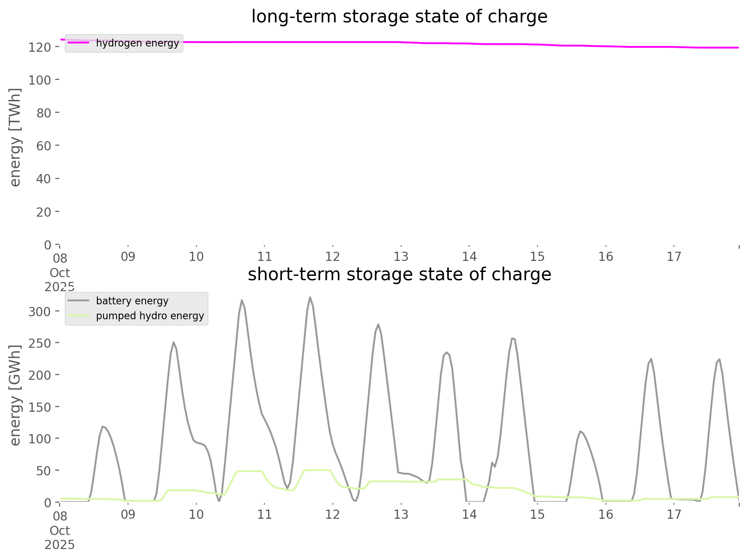
Task: Click date tick 13 under long-term chart
Action: click(x=401, y=257)
